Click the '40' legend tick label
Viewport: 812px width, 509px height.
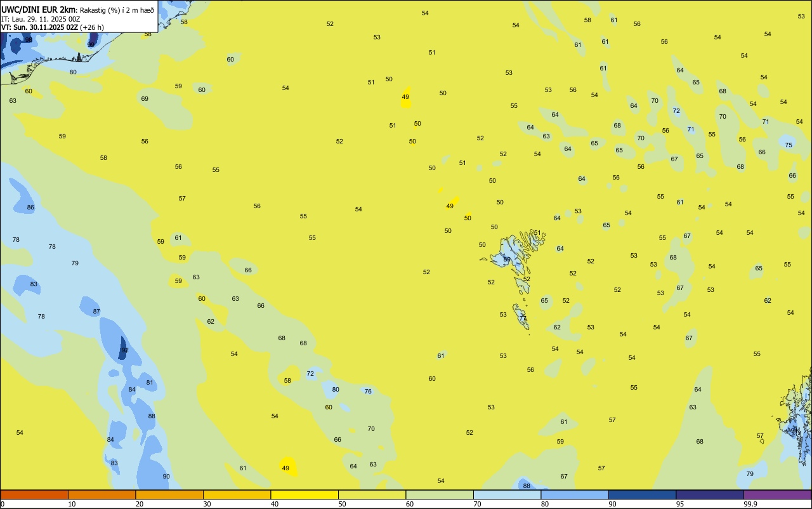click(275, 504)
